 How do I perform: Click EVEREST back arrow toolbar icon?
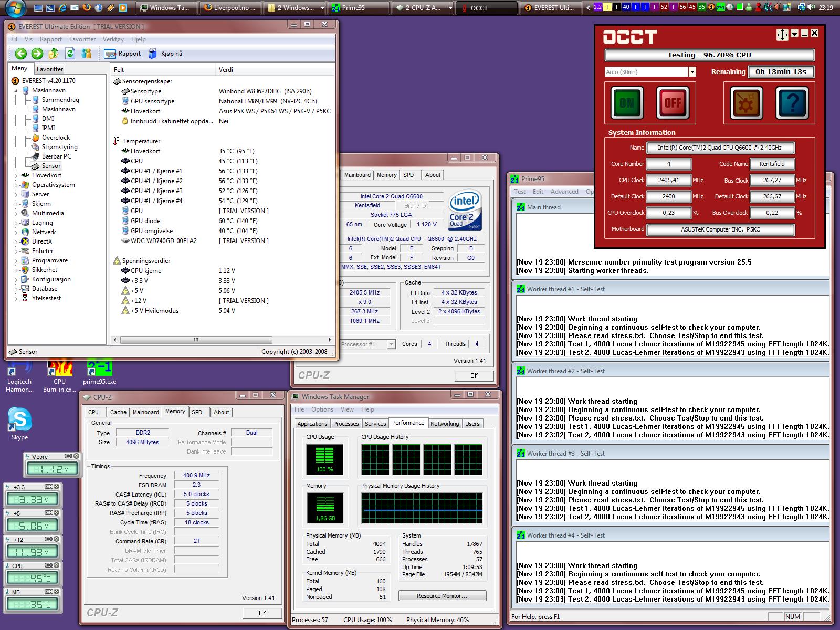20,53
